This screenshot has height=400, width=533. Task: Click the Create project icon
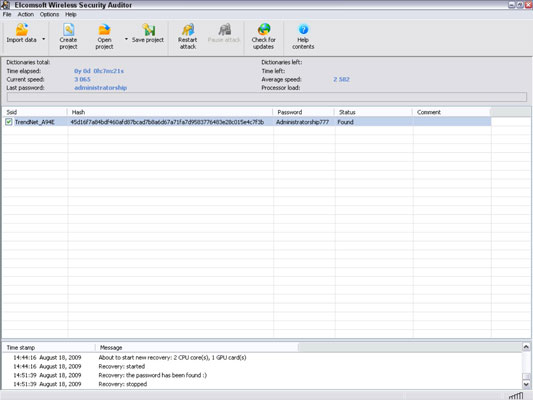69,30
